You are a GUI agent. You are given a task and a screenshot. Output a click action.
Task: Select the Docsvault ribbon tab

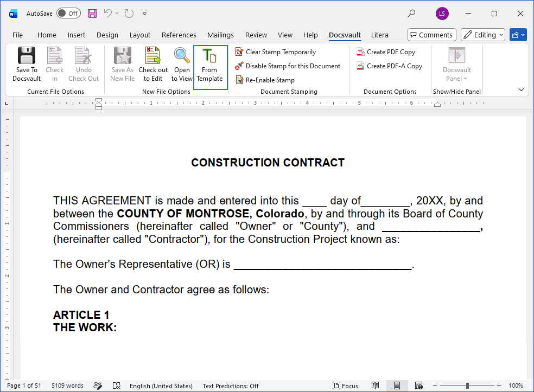[345, 35]
